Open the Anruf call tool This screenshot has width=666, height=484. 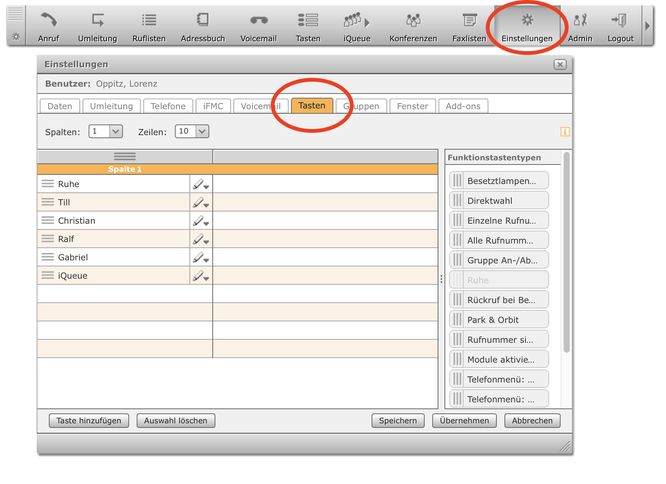(x=48, y=26)
